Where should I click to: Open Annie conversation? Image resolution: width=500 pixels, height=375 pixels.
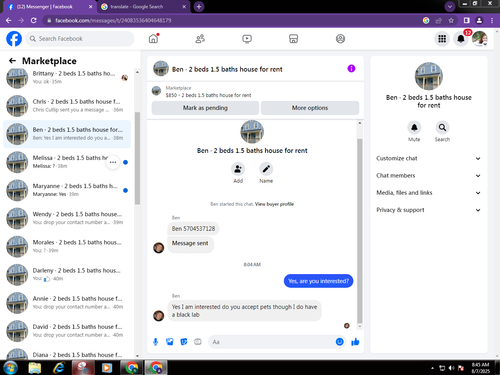pos(67,303)
